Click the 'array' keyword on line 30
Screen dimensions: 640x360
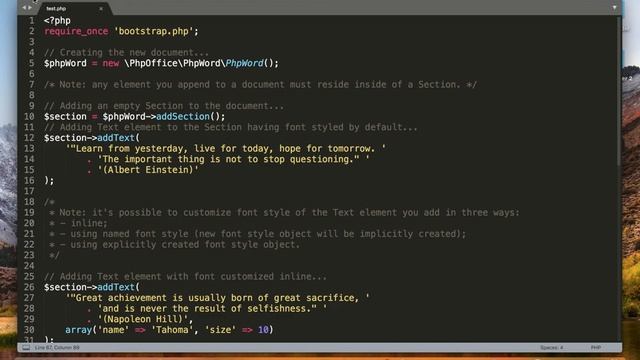[x=78, y=330]
